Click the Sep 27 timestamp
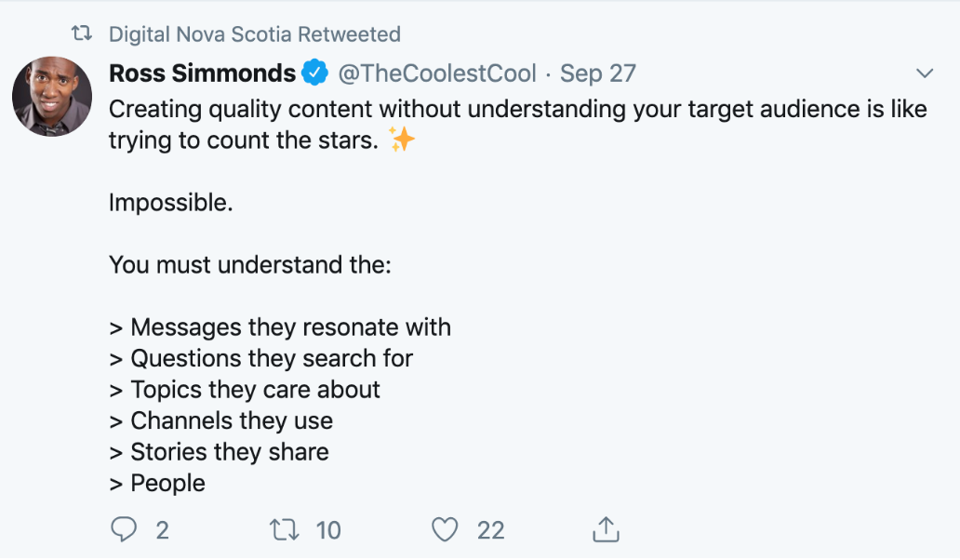960x560 pixels. pyautogui.click(x=597, y=73)
